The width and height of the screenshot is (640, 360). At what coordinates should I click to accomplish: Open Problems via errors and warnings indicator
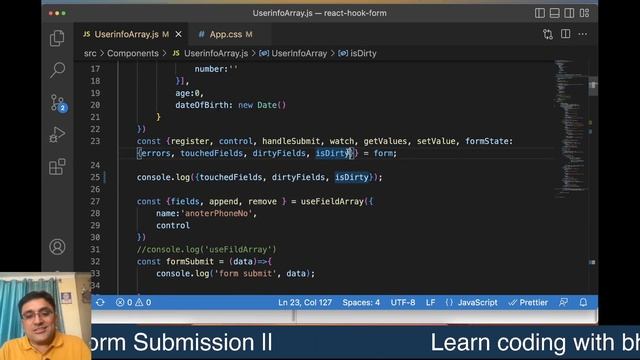point(133,302)
